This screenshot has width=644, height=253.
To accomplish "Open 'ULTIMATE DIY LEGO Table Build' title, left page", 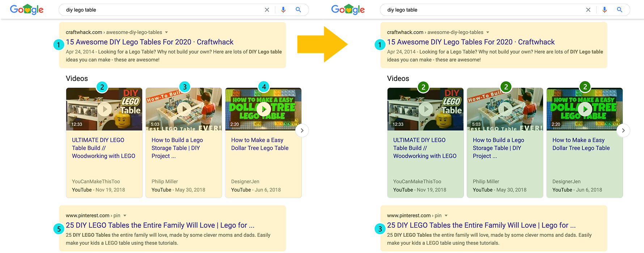I will (x=103, y=148).
